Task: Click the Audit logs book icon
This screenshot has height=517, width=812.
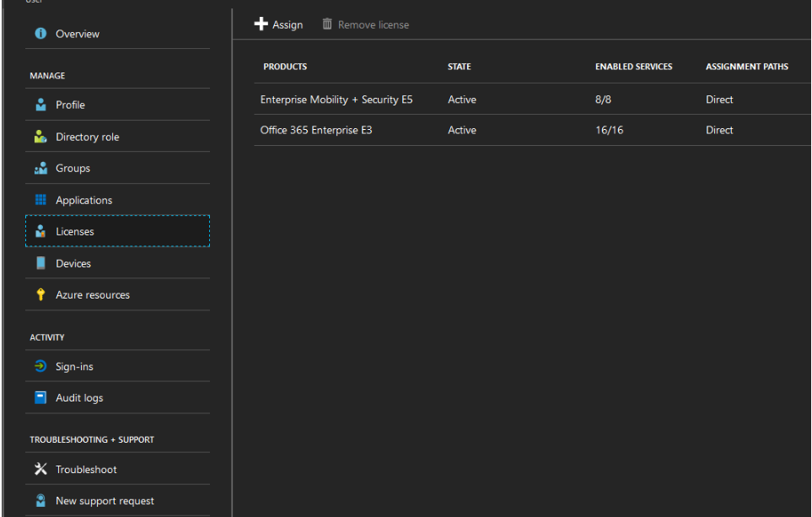Action: [x=40, y=398]
